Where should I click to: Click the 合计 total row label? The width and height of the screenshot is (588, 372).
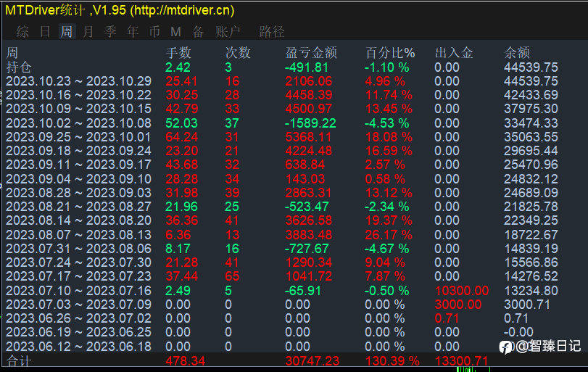point(19,360)
